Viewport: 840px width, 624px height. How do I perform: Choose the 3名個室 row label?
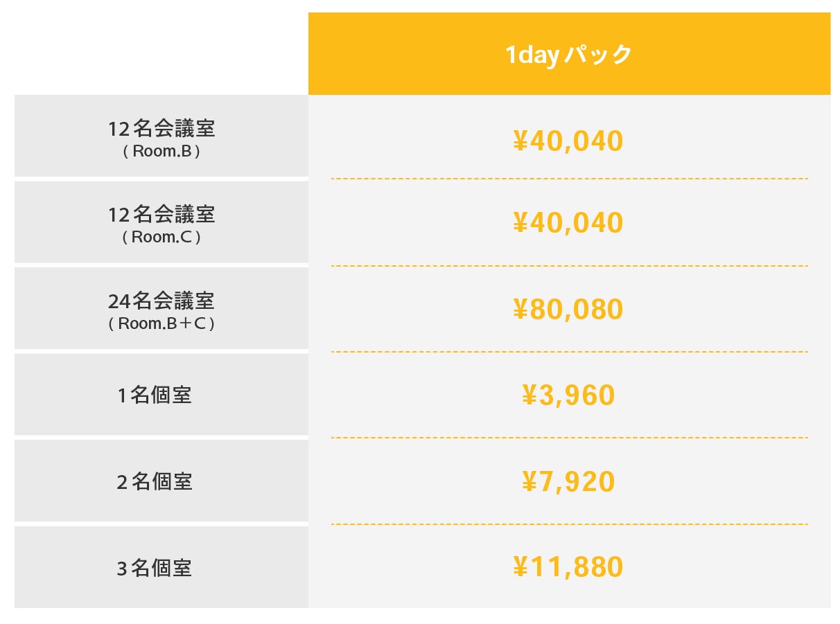click(155, 568)
